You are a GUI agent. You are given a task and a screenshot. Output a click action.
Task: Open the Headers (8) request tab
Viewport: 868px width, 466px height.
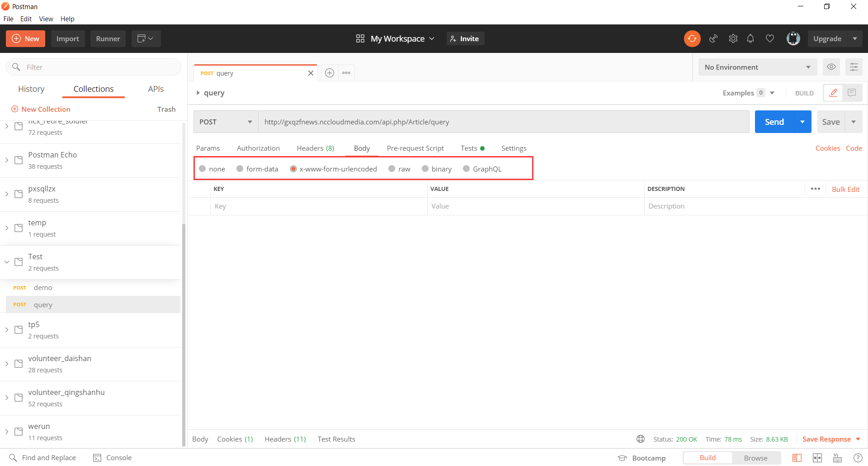click(316, 148)
